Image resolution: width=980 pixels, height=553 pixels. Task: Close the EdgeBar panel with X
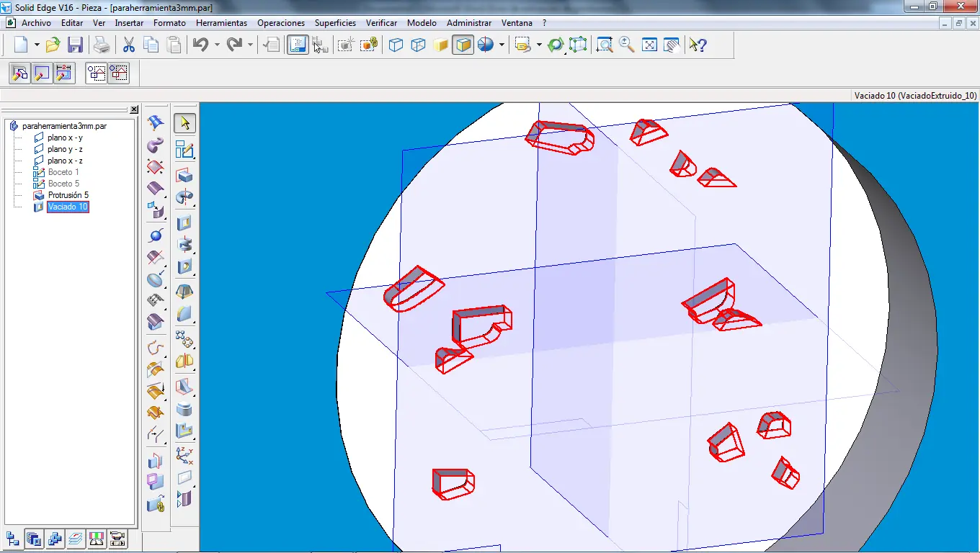[x=134, y=109]
